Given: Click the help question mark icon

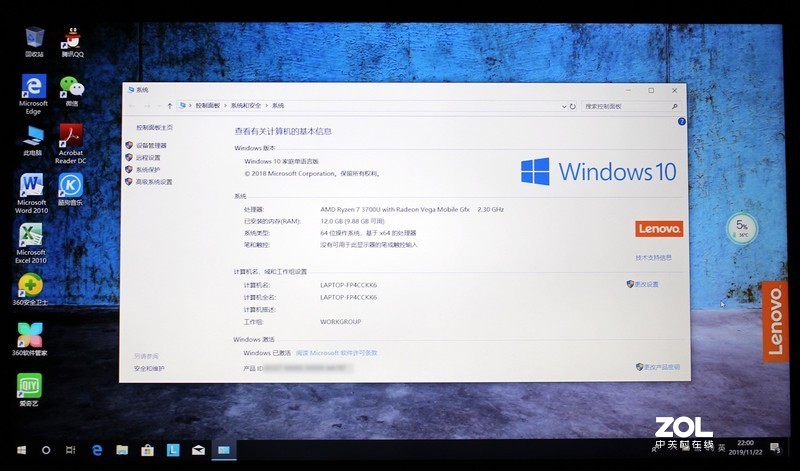Looking at the screenshot, I should tap(682, 121).
